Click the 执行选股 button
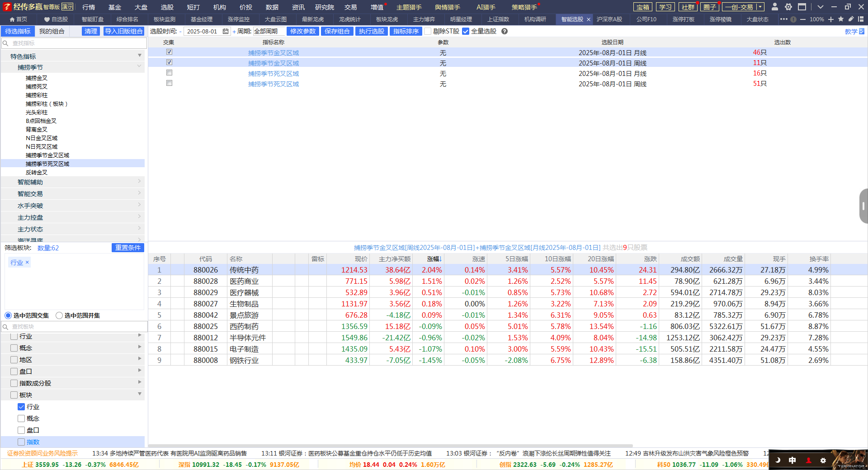This screenshot has width=868, height=470. click(x=371, y=31)
